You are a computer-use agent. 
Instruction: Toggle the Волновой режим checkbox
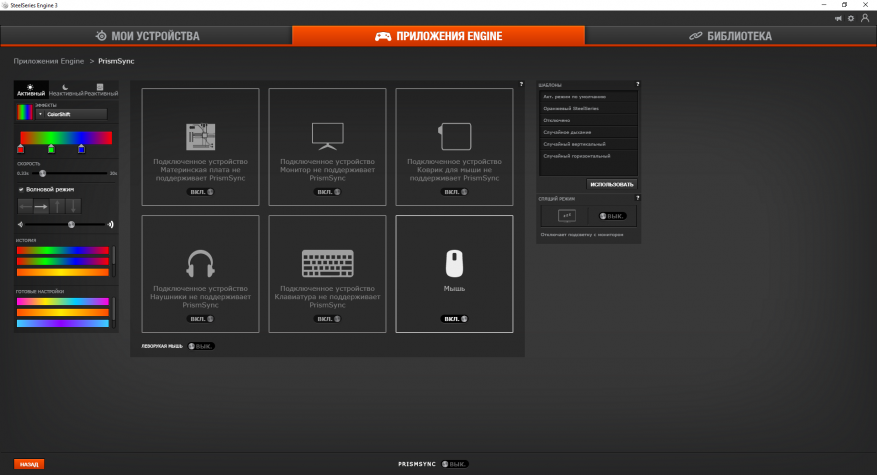tap(21, 190)
